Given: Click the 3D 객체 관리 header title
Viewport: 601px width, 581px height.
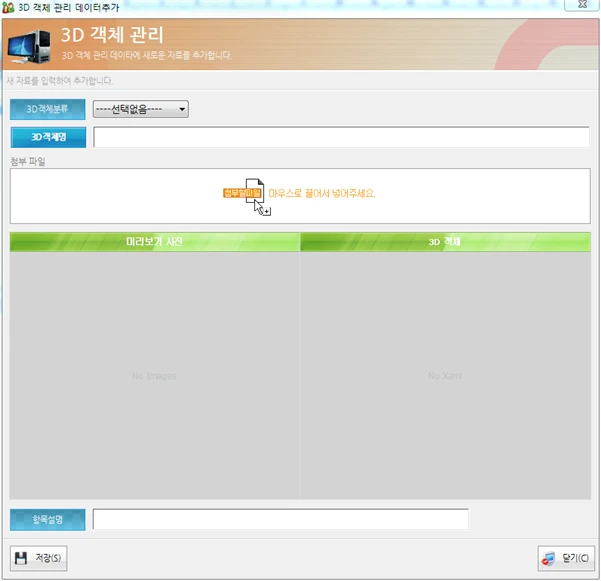Looking at the screenshot, I should (112, 35).
